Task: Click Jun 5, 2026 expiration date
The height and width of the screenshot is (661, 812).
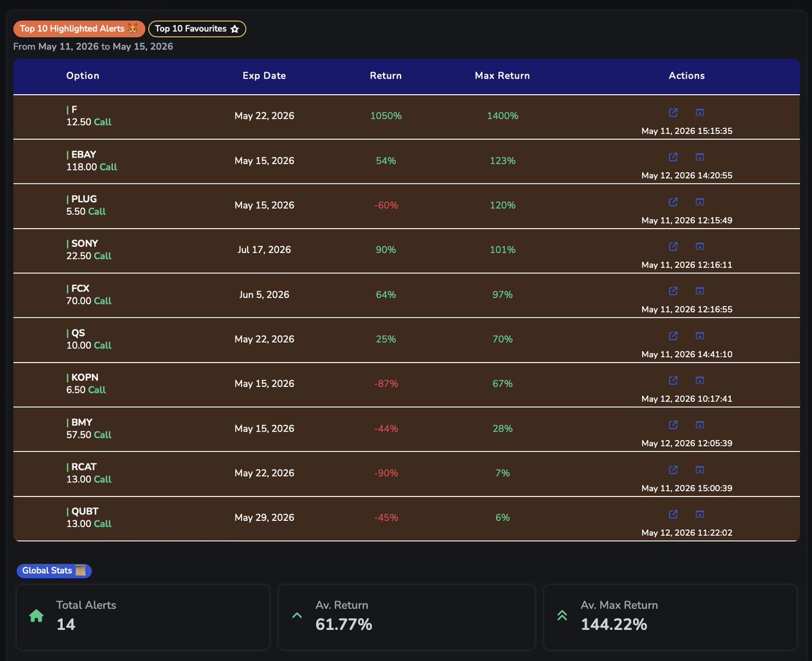Action: coord(265,294)
